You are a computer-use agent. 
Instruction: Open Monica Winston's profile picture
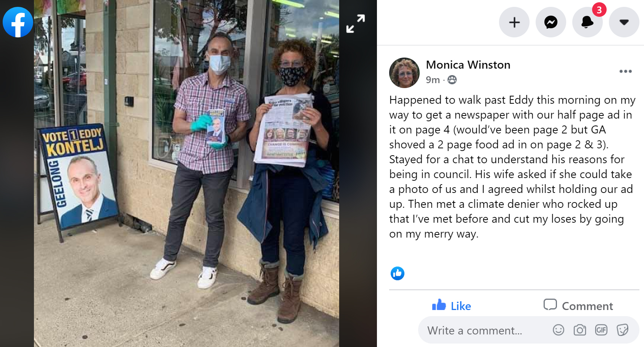pyautogui.click(x=404, y=73)
